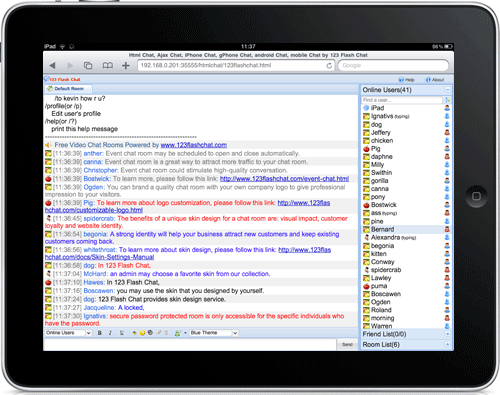The width and height of the screenshot is (500, 395).
Task: Toggle italic text formatting
Action: tap(110, 333)
